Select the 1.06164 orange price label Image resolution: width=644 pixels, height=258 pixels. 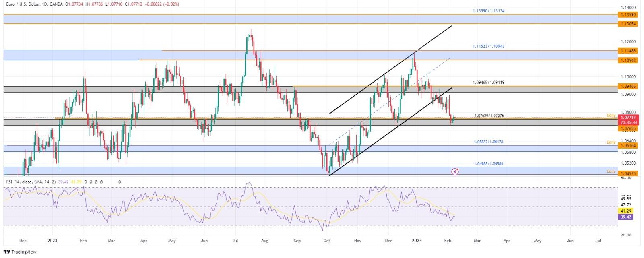[x=628, y=145]
